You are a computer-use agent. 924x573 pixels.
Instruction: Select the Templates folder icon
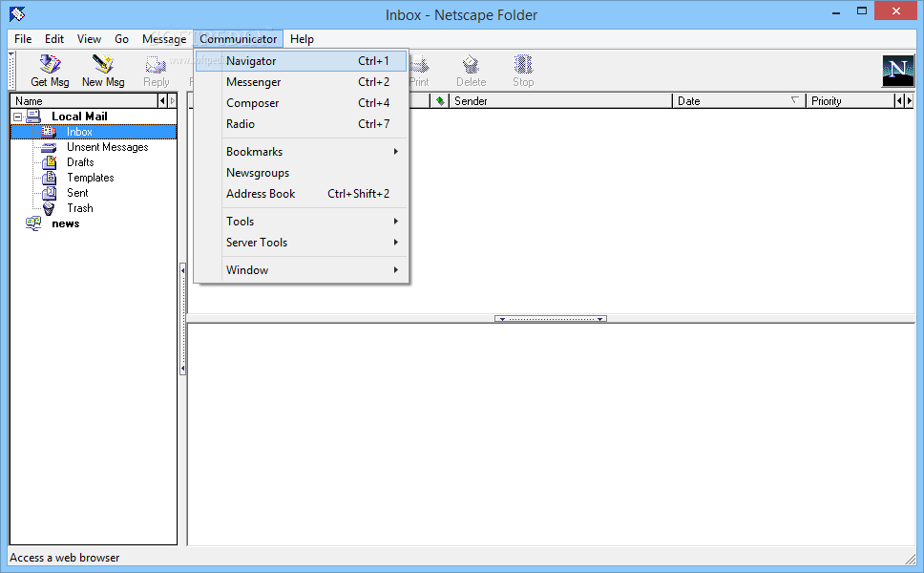tap(50, 177)
